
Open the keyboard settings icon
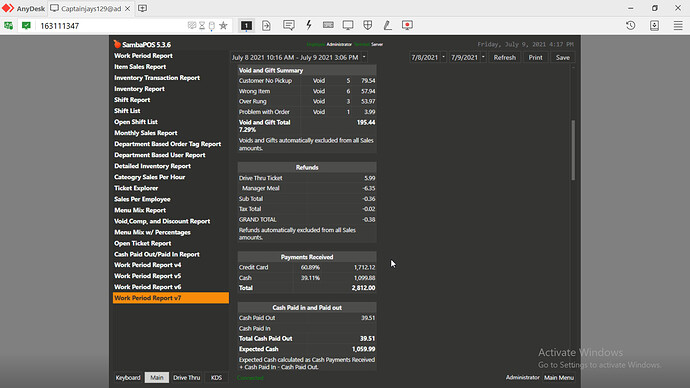[x=328, y=26]
